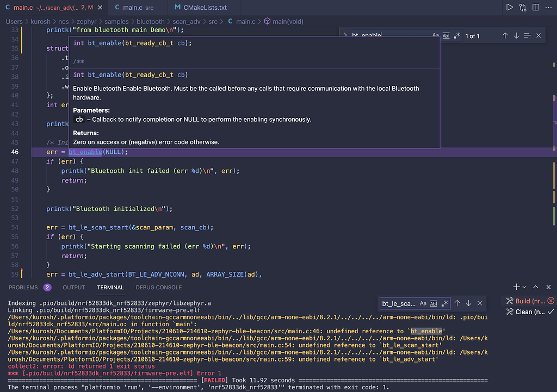Click samples breadcrumb folder

tap(116, 22)
